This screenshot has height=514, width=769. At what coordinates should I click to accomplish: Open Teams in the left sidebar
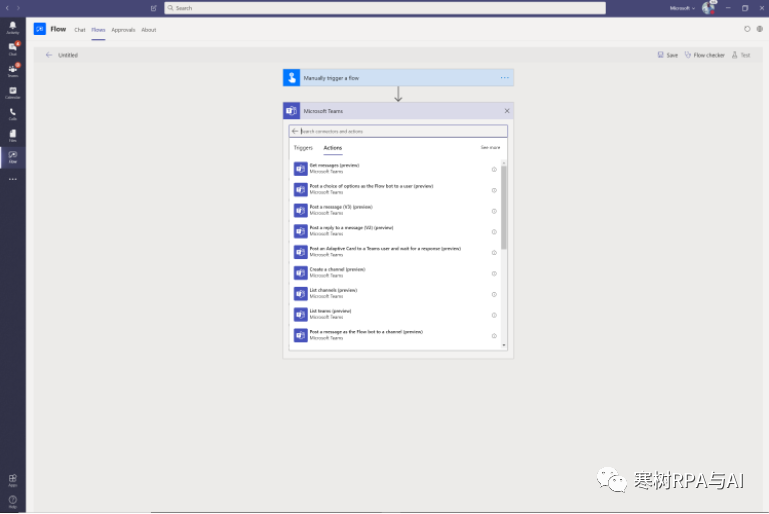[13, 71]
